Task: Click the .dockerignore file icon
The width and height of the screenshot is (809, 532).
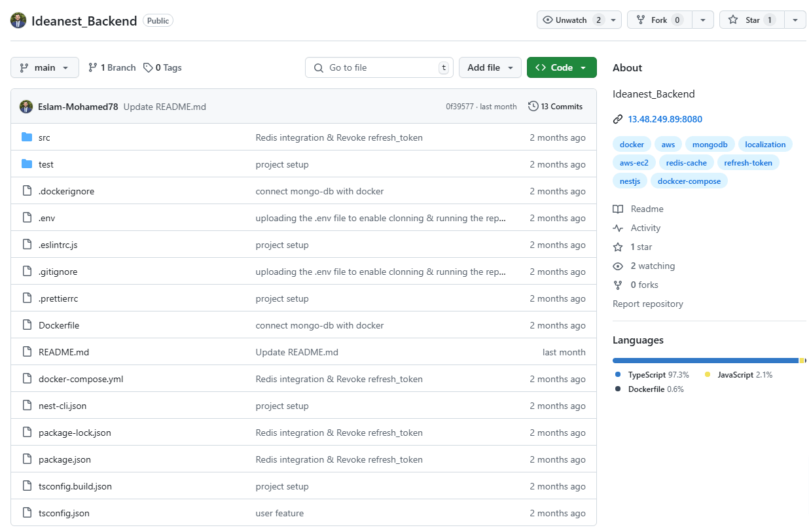Action: point(27,191)
